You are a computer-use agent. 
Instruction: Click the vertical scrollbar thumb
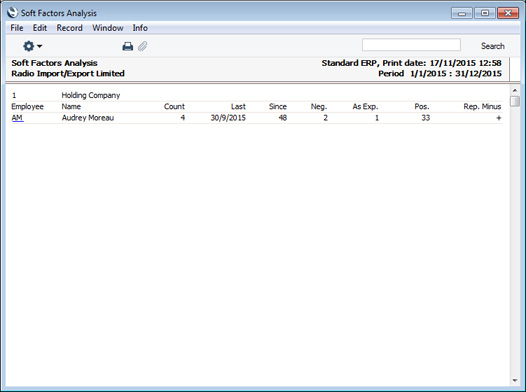tap(515, 101)
